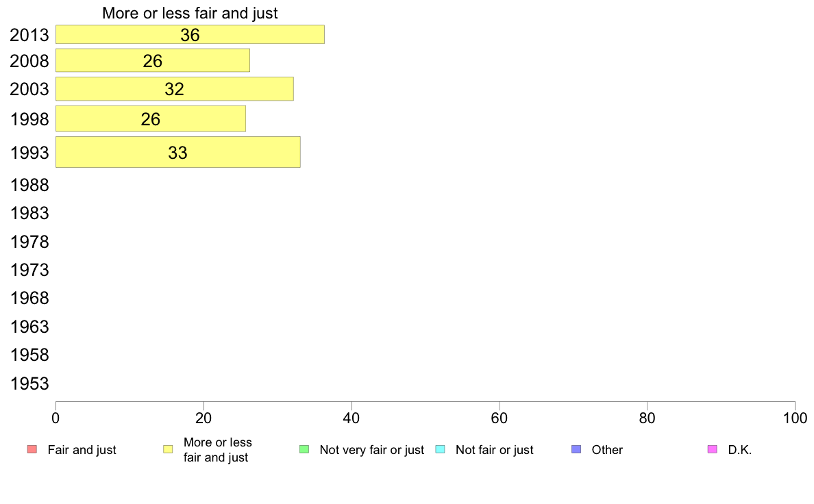The image size is (814, 504).
Task: Select the 1993 bar showing 33
Action: (178, 152)
